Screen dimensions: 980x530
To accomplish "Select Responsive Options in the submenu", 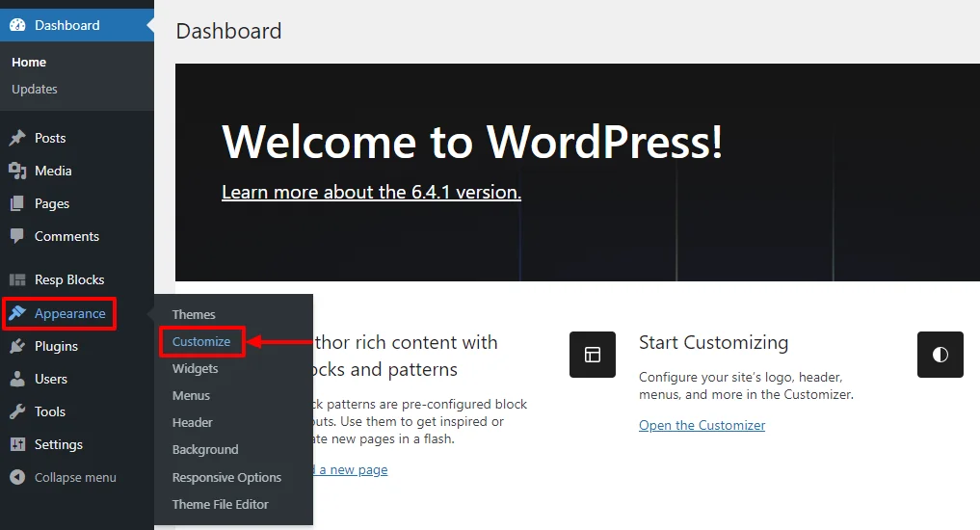I will (x=226, y=478).
